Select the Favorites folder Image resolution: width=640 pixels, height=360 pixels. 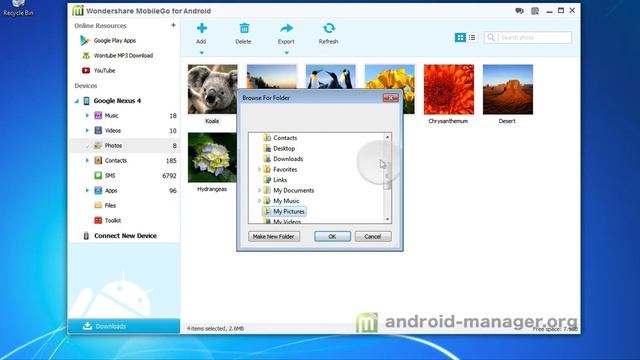click(x=285, y=169)
